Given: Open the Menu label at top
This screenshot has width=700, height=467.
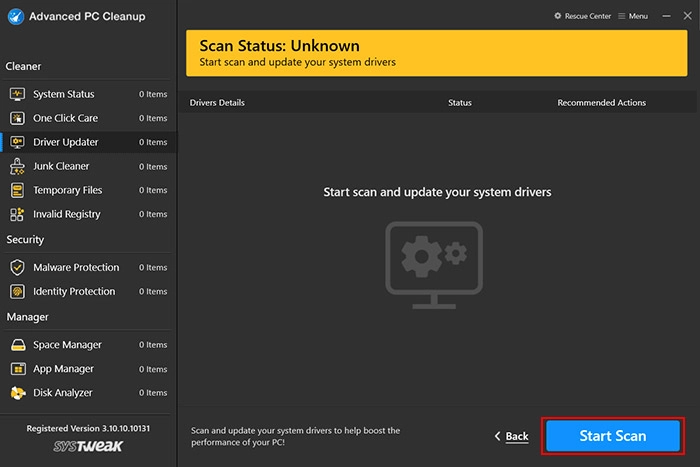Looking at the screenshot, I should pyautogui.click(x=638, y=16).
